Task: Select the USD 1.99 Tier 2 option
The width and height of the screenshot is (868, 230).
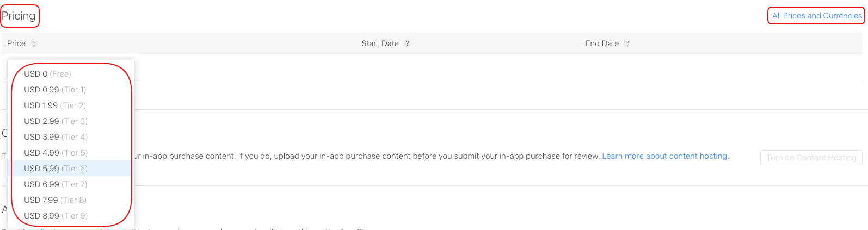Action: [55, 105]
